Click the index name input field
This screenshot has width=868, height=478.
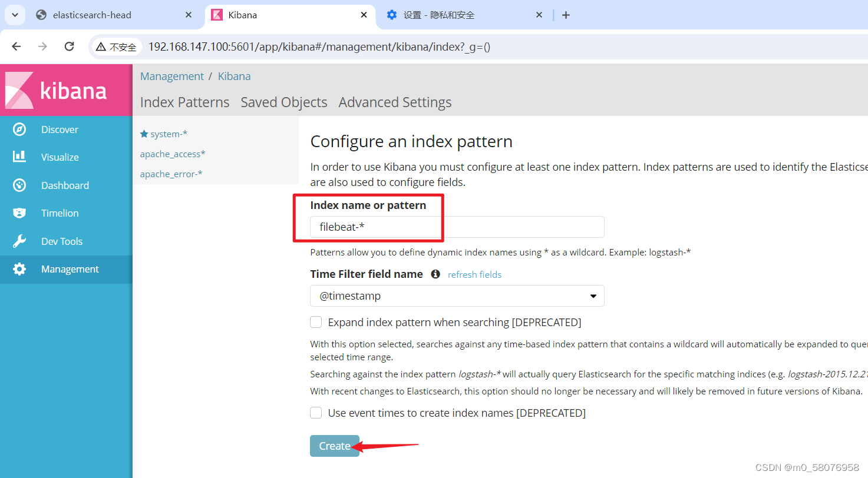click(457, 227)
